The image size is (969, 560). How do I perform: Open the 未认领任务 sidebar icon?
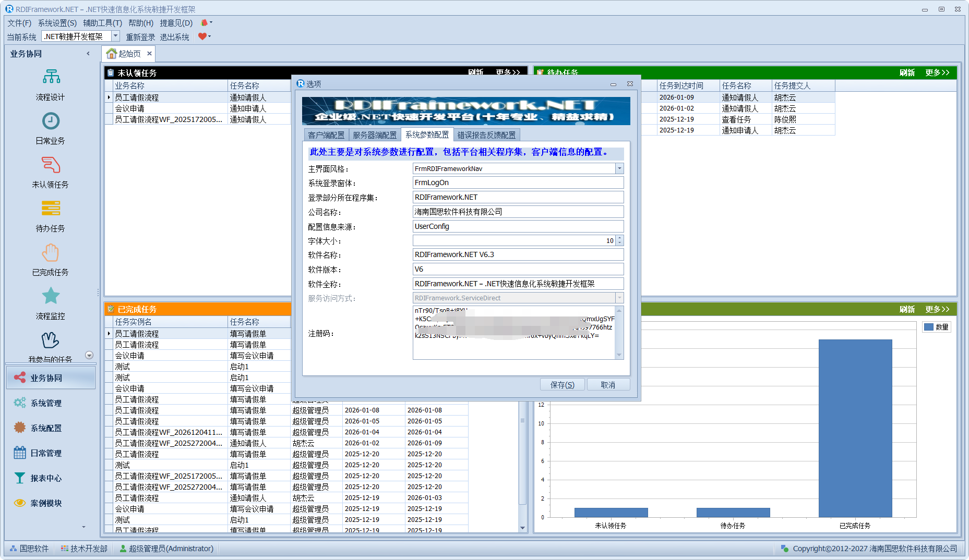click(51, 166)
